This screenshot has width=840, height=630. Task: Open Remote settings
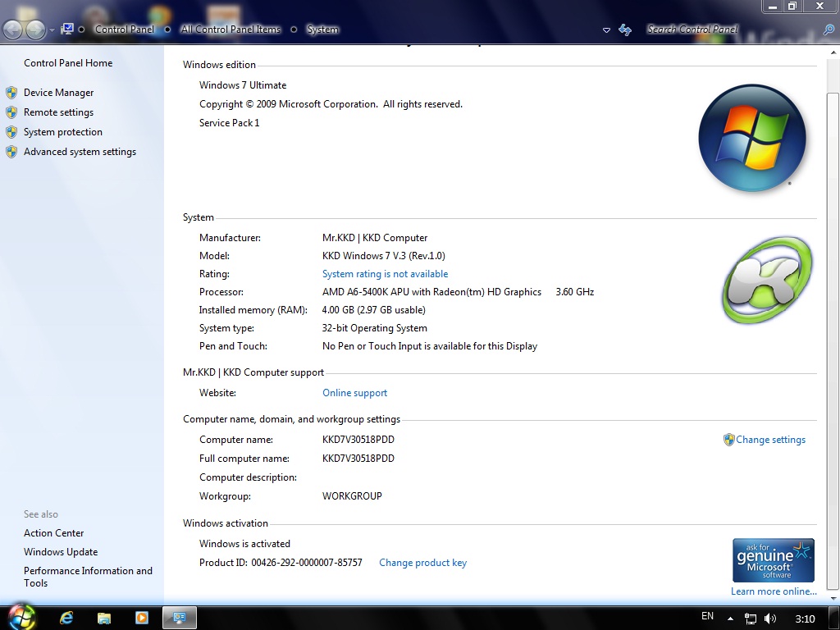58,112
